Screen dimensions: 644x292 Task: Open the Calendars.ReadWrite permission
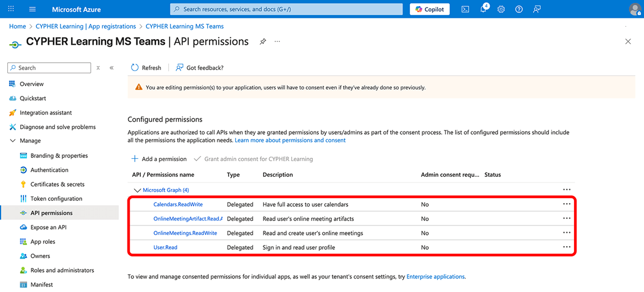[178, 204]
